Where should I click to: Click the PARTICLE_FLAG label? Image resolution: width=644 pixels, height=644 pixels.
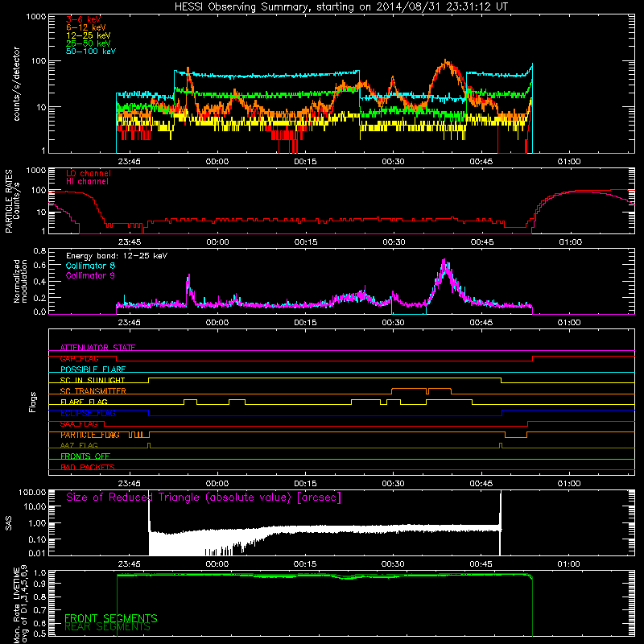point(90,435)
